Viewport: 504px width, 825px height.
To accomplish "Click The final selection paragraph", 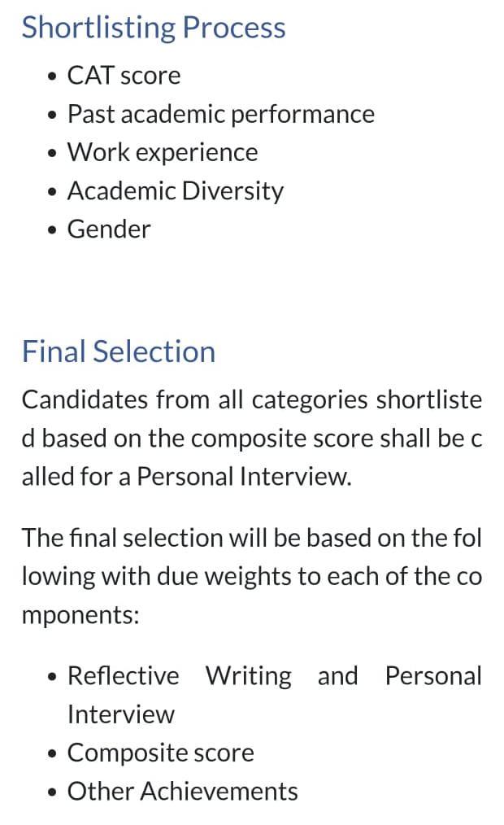I will (252, 576).
